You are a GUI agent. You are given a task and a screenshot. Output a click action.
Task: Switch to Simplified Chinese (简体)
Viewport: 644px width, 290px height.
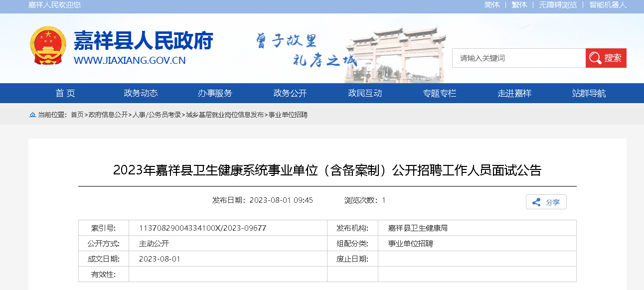click(492, 5)
